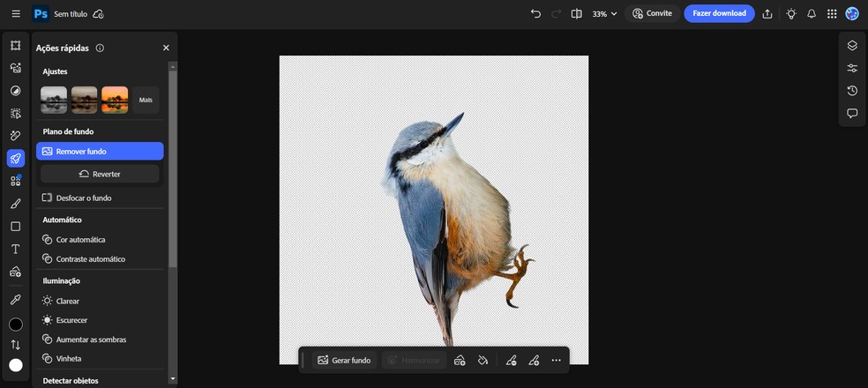Click the Undo arrow in top bar

(535, 14)
